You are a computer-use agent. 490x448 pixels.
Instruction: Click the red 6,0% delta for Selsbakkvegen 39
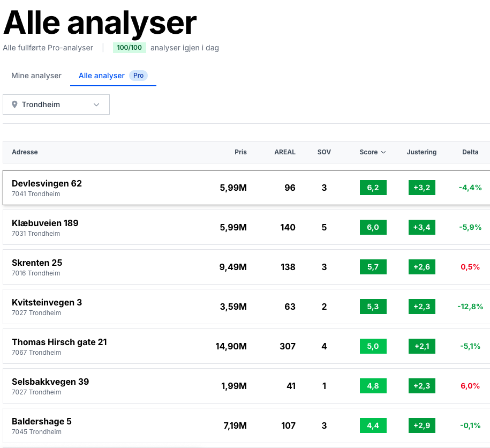(470, 386)
